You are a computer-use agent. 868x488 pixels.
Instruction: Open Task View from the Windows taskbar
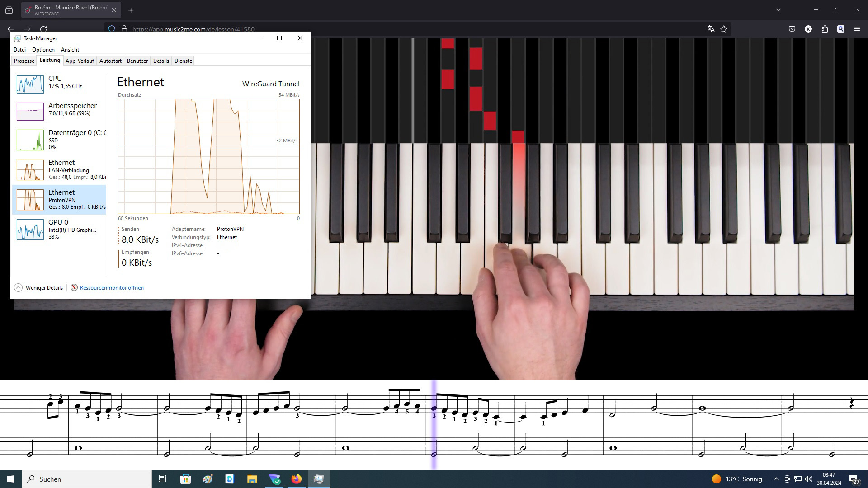click(163, 479)
